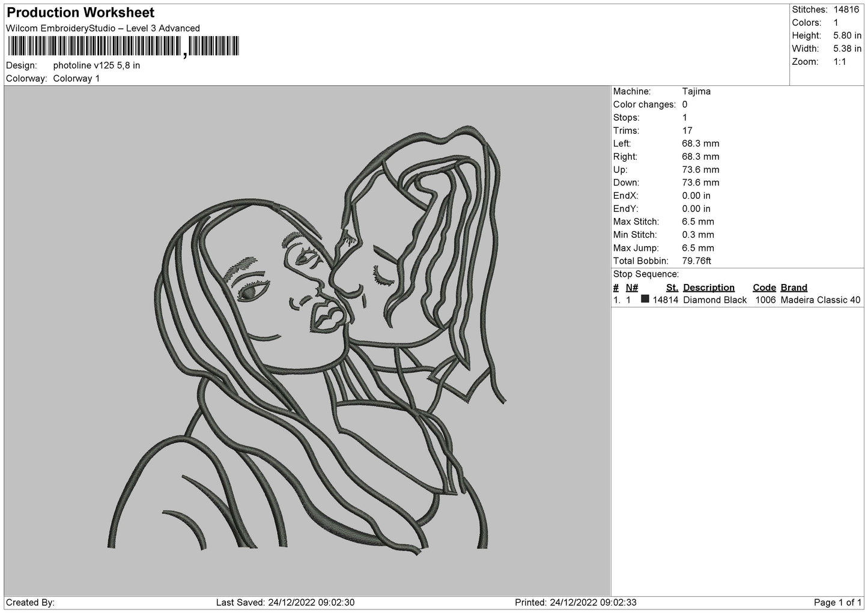Click the Colorway 1 value
The width and height of the screenshot is (868, 613).
pos(76,79)
